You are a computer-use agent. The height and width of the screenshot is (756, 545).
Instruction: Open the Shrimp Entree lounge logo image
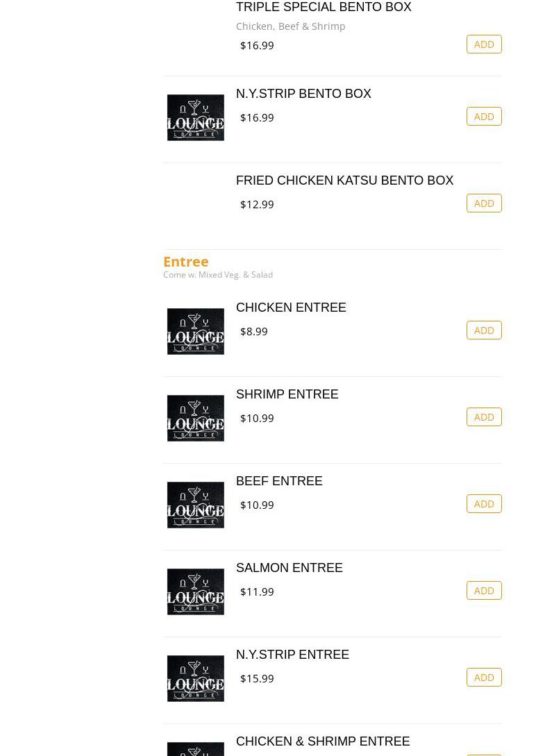(x=195, y=418)
